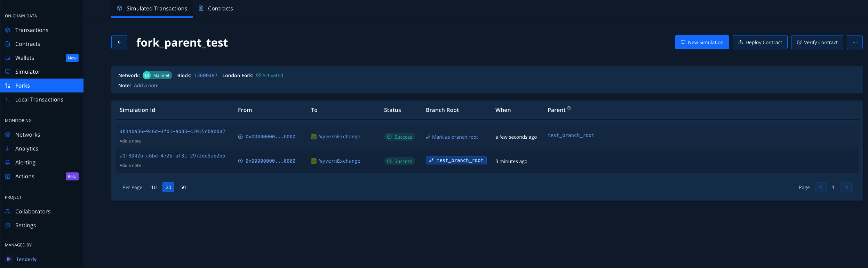Click the Contracts document icon in sidebar
Screen dimensions: 868x268
[x=8, y=44]
